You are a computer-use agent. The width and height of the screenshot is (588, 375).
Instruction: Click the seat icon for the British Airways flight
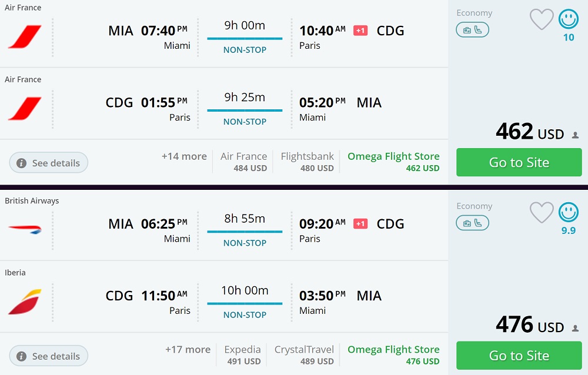pos(476,223)
